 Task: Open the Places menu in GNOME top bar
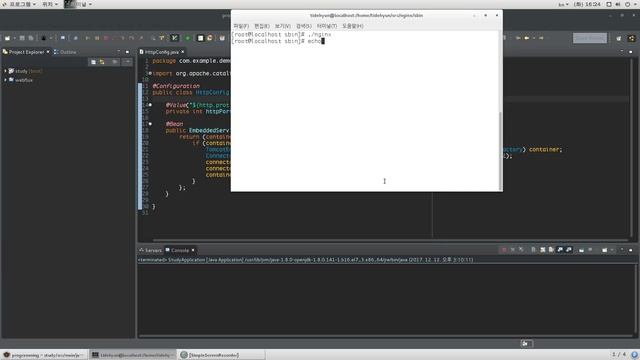point(49,4)
